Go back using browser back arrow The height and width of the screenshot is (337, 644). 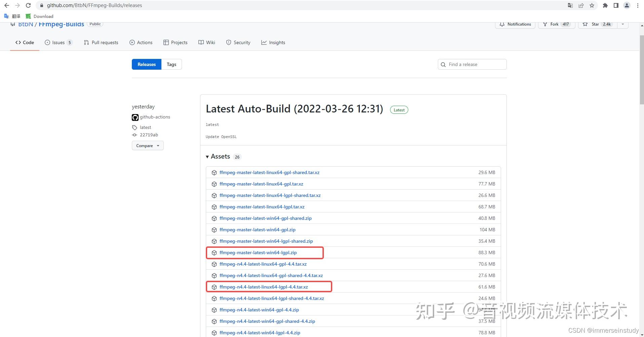pyautogui.click(x=7, y=5)
